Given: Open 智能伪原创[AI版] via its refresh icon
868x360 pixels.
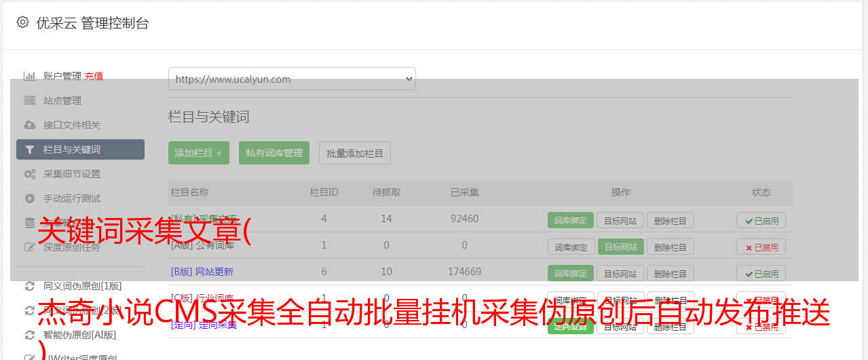Looking at the screenshot, I should point(30,335).
